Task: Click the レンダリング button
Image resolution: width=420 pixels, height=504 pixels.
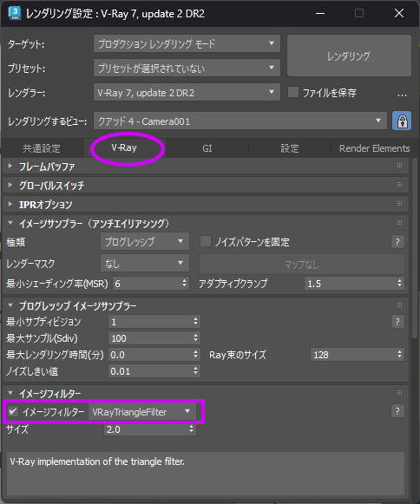Action: (x=349, y=56)
